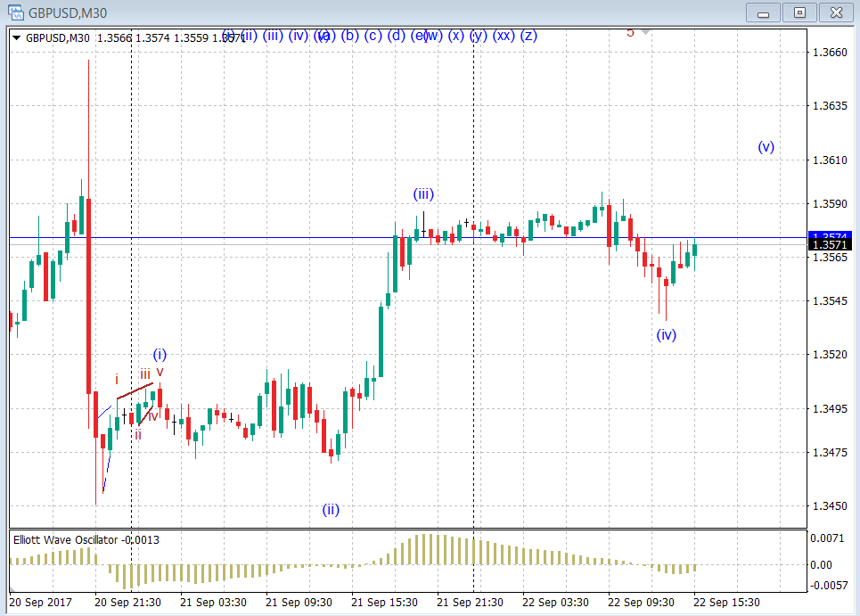The width and height of the screenshot is (860, 616).
Task: Pick the (d) label in the top label row
Action: tap(396, 36)
